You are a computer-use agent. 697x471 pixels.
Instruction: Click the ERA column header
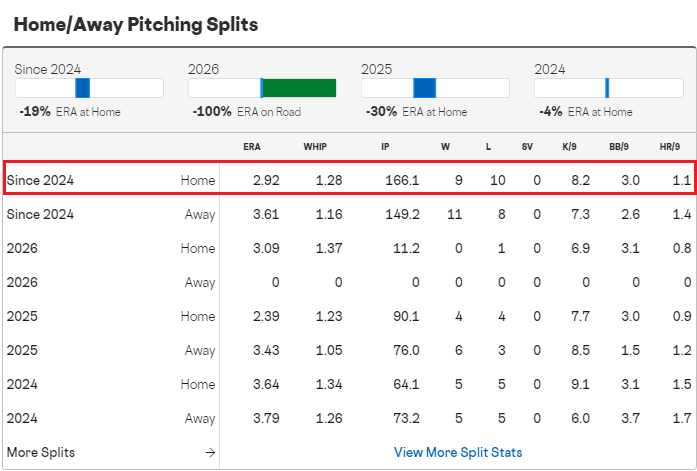point(252,147)
